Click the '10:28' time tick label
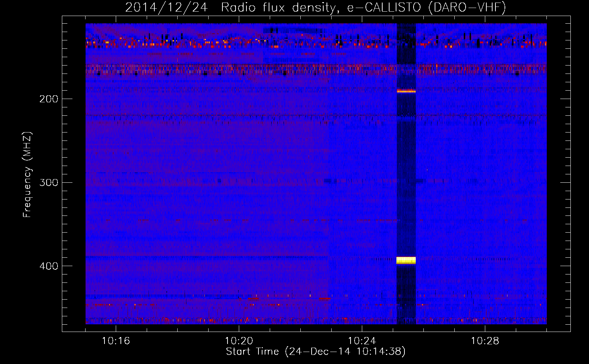The image size is (589, 364). pos(485,341)
